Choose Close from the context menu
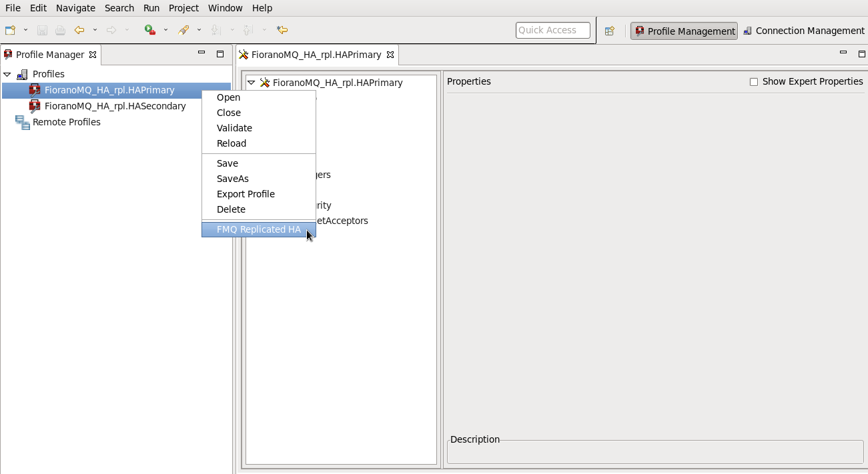This screenshot has height=474, width=868. (x=259, y=113)
